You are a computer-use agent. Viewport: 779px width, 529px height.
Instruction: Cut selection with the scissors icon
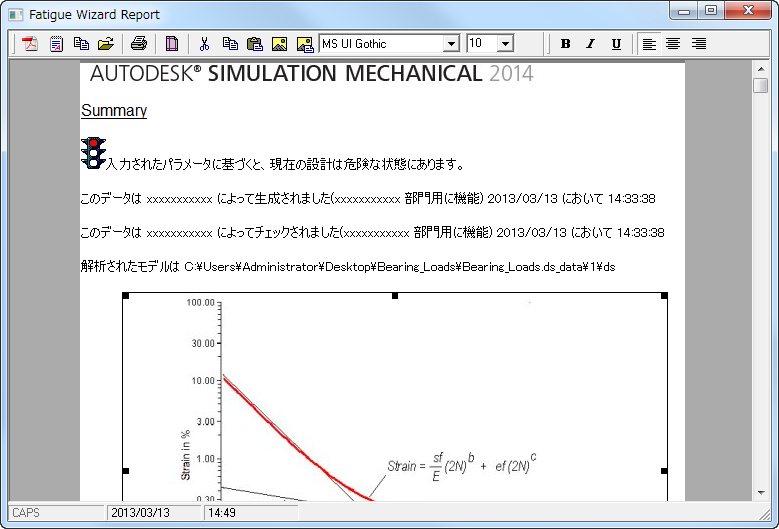coord(204,44)
